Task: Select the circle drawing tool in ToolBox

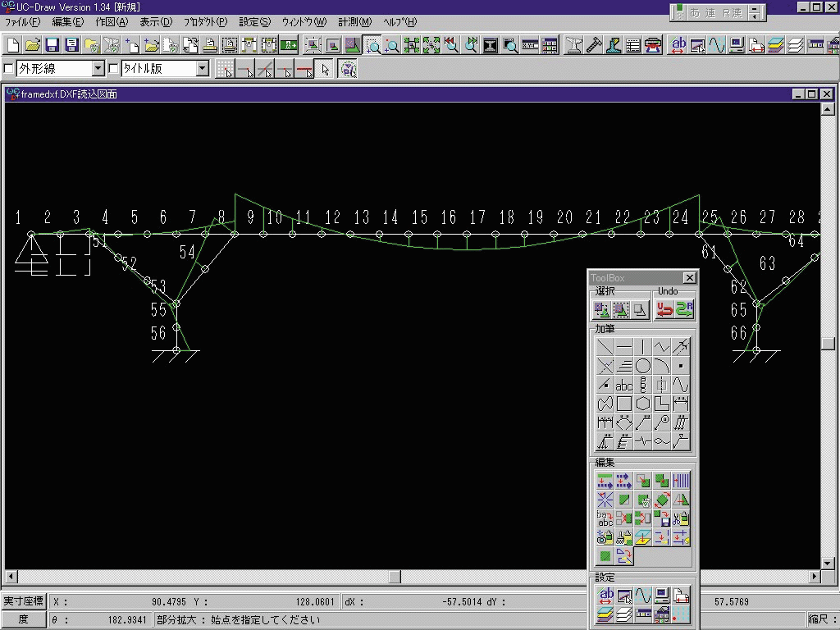Action: [x=643, y=366]
